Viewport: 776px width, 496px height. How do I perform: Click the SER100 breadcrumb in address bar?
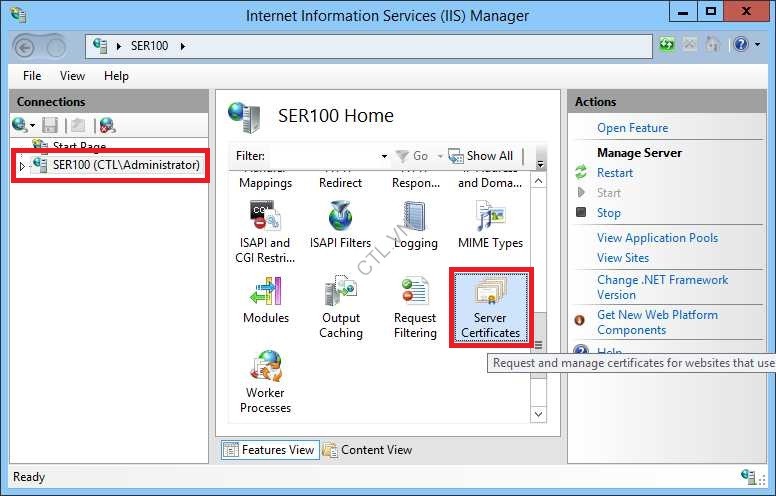tap(149, 46)
